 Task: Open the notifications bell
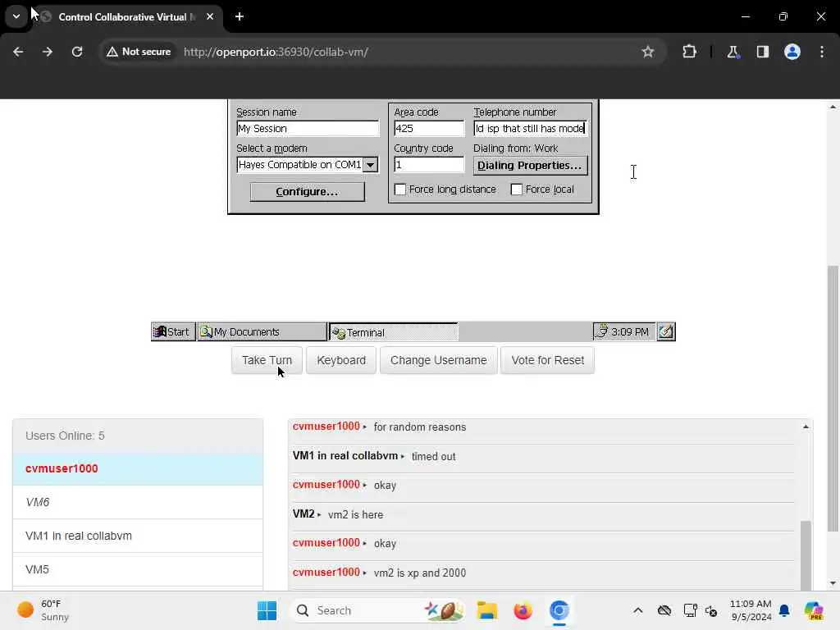(784, 610)
